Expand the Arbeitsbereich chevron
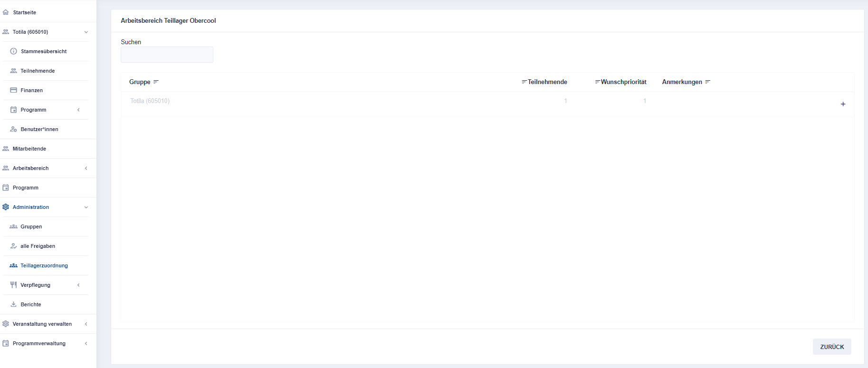Viewport: 868px width, 368px height. 86,168
